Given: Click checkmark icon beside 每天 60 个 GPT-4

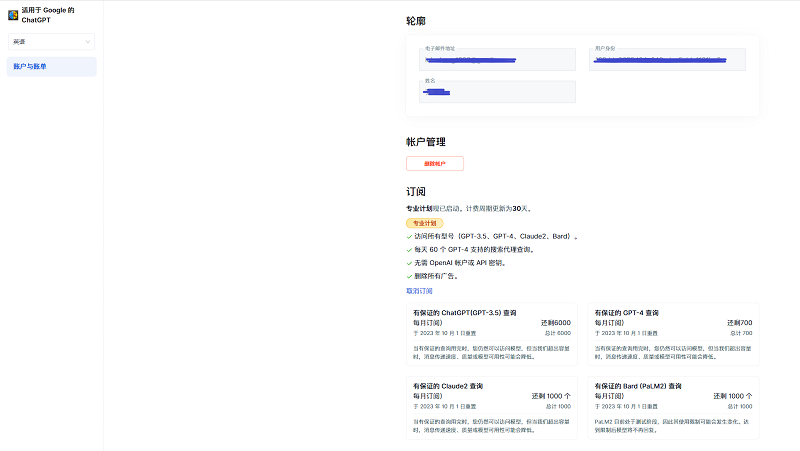Looking at the screenshot, I should 409,250.
